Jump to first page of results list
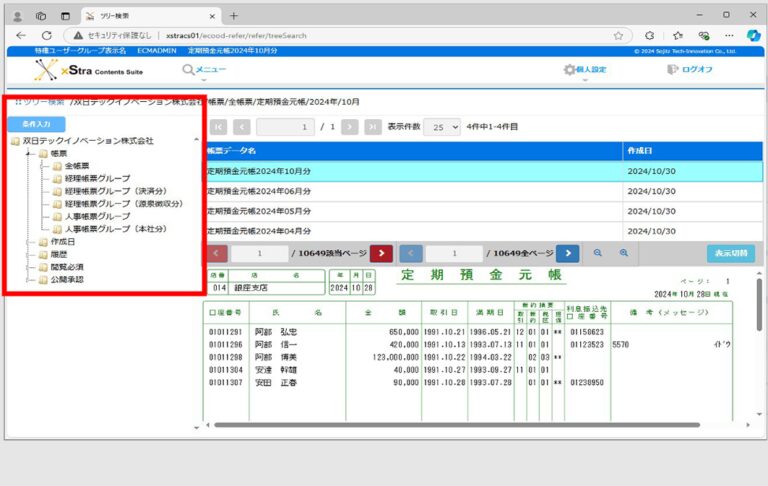The width and height of the screenshot is (768, 486). pos(216,127)
